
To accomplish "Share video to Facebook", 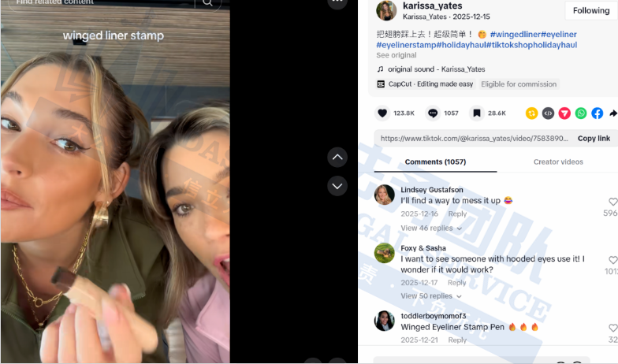I will click(x=598, y=113).
